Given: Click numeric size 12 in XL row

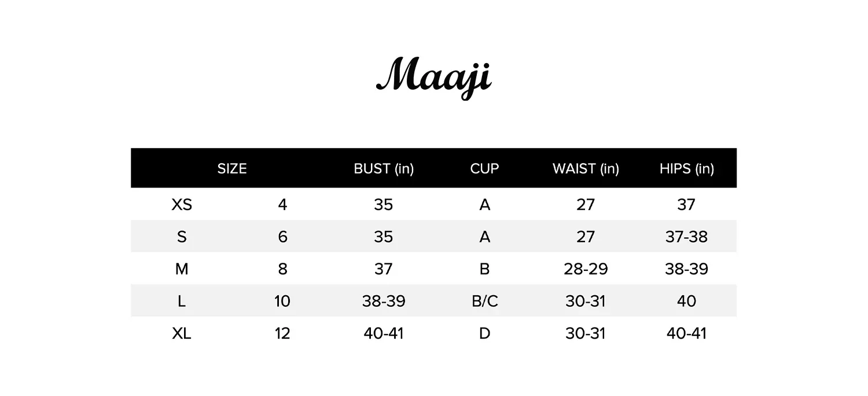Looking at the screenshot, I should [282, 333].
